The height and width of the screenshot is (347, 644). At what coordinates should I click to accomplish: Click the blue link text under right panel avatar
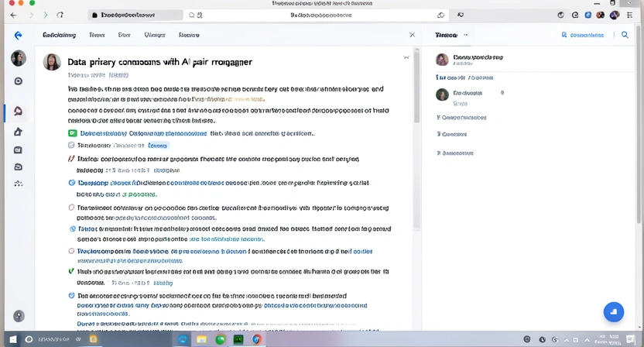pos(464,77)
